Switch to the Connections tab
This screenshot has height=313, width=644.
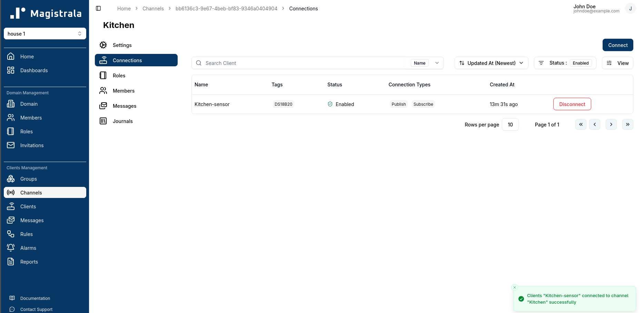pyautogui.click(x=128, y=60)
